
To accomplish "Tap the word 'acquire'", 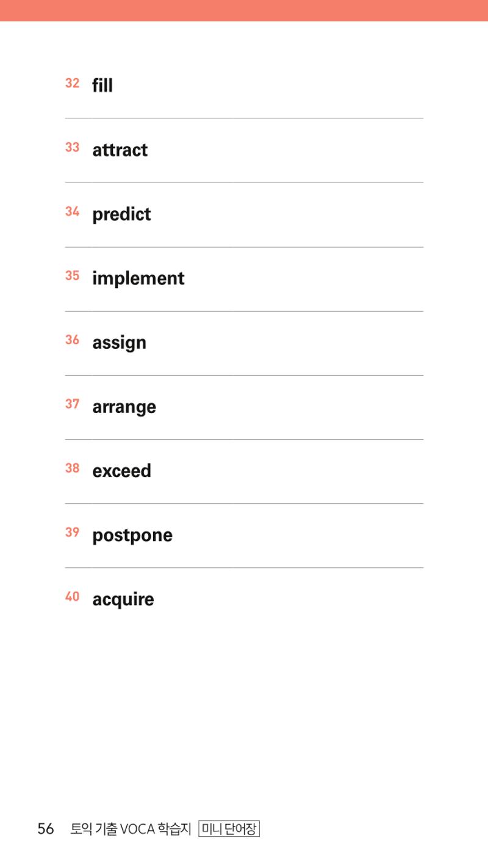I will click(123, 600).
